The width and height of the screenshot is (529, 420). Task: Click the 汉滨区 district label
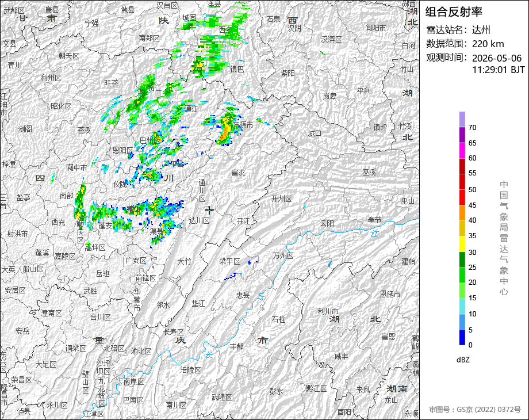[332, 39]
